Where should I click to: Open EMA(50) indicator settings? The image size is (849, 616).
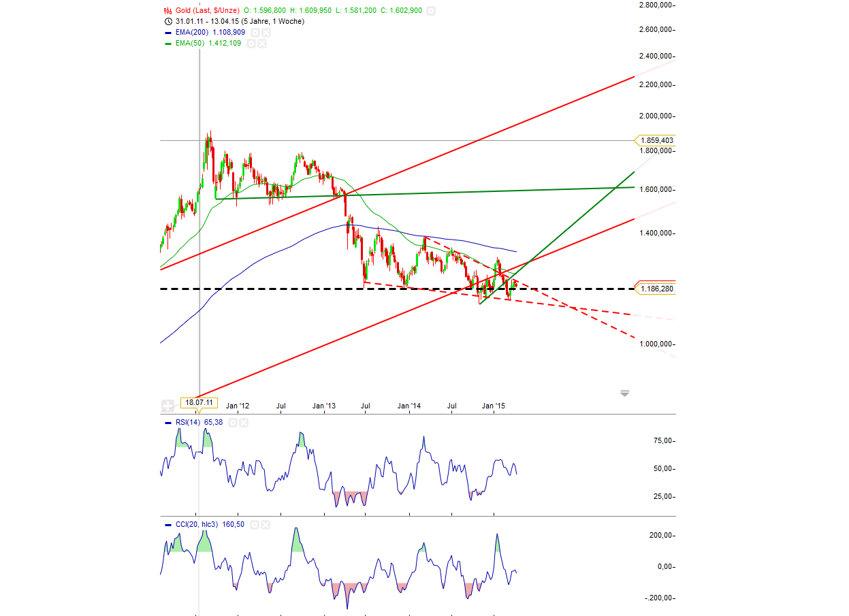pyautogui.click(x=251, y=43)
